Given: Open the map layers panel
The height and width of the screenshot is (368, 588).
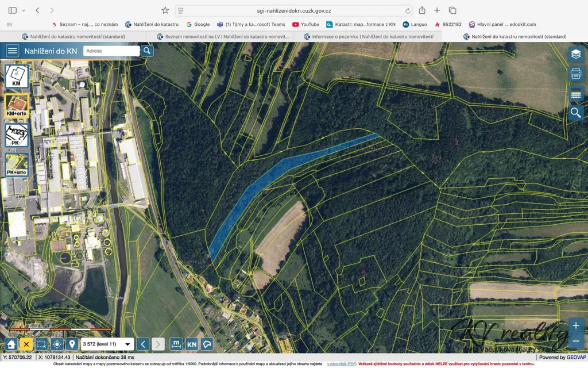Looking at the screenshot, I should pyautogui.click(x=575, y=54).
